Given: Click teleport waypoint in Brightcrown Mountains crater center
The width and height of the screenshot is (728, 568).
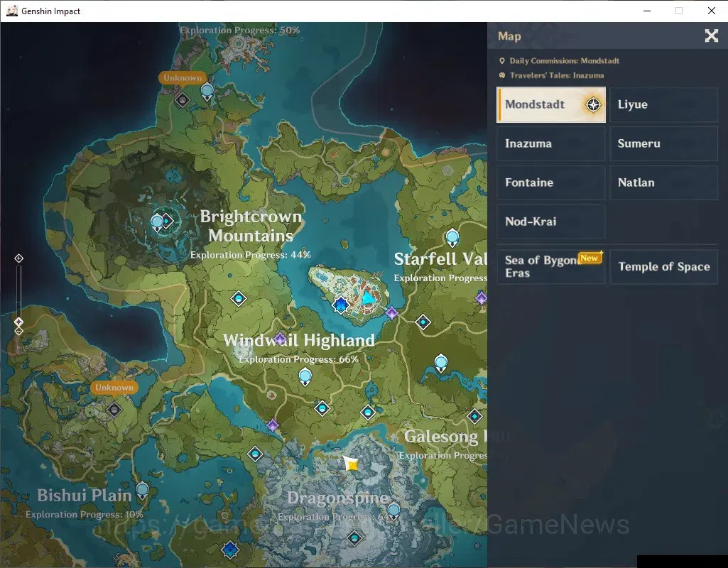Looking at the screenshot, I should pyautogui.click(x=167, y=220).
